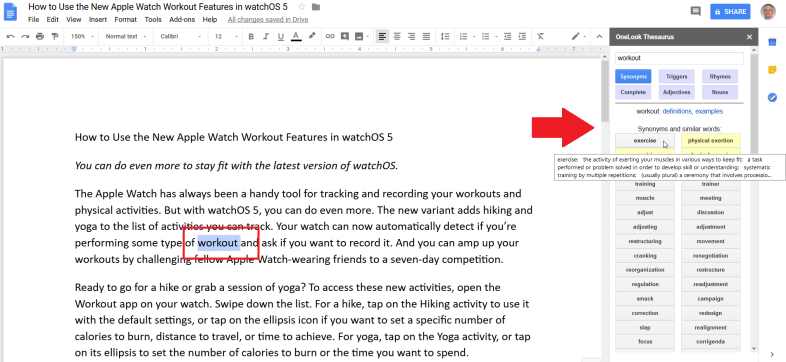Clear formatting from text
The image size is (786, 362).
tap(540, 36)
